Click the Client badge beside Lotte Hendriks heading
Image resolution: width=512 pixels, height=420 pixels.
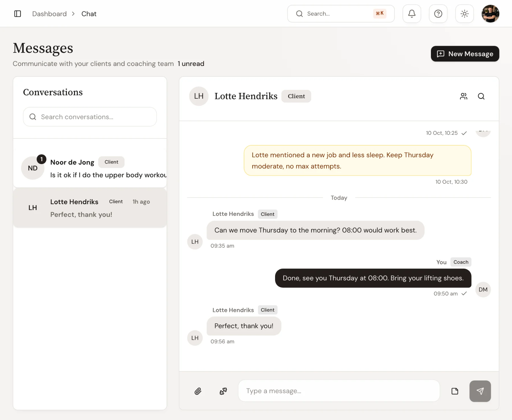[x=296, y=96]
